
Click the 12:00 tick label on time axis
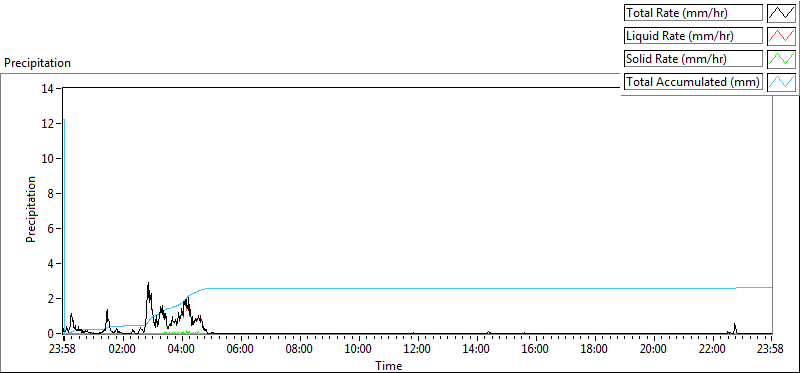[417, 350]
